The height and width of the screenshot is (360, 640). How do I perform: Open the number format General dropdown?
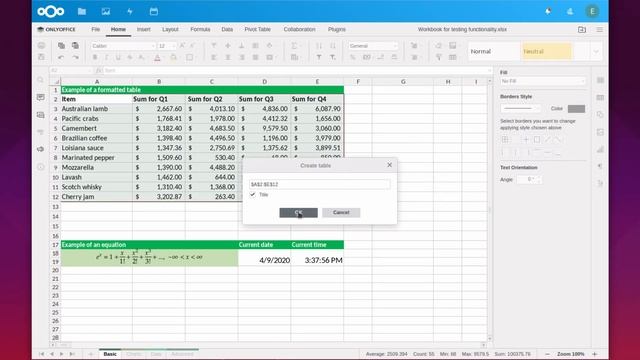373,46
